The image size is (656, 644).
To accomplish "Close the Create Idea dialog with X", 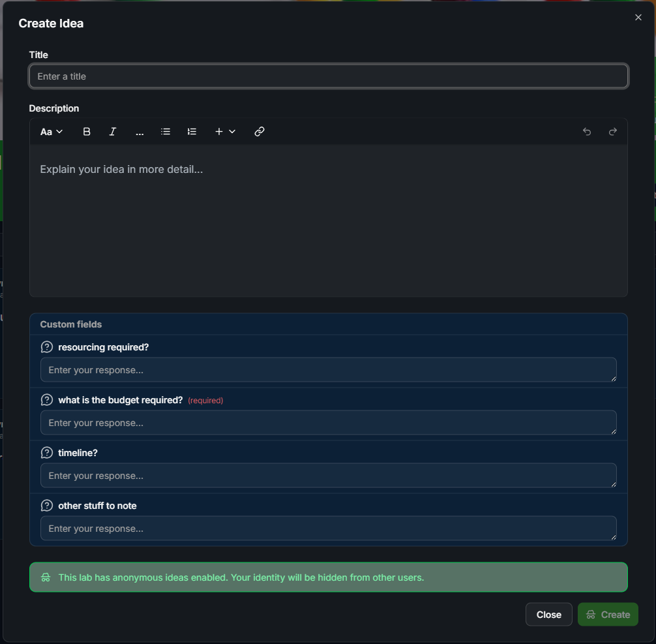I will point(638,17).
